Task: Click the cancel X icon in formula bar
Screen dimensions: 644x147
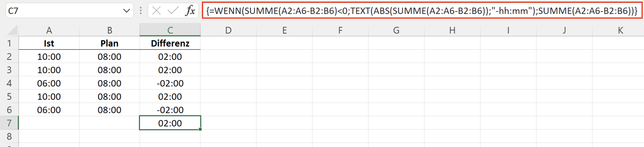Action: [x=156, y=11]
